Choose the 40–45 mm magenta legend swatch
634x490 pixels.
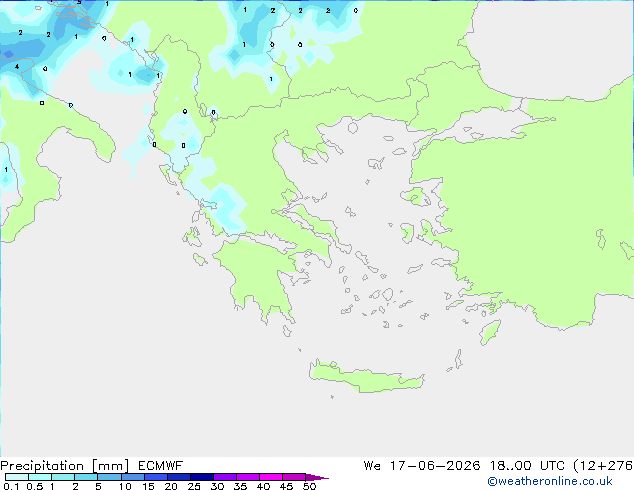click(x=271, y=477)
